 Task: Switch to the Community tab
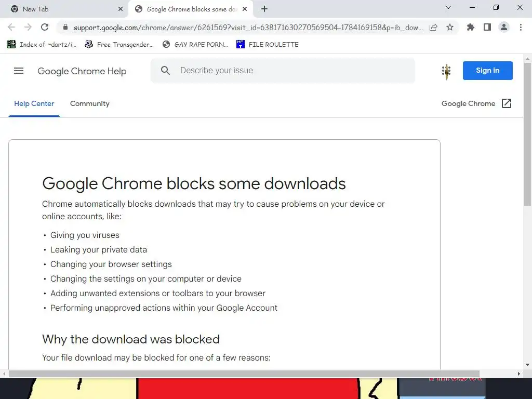coord(89,103)
